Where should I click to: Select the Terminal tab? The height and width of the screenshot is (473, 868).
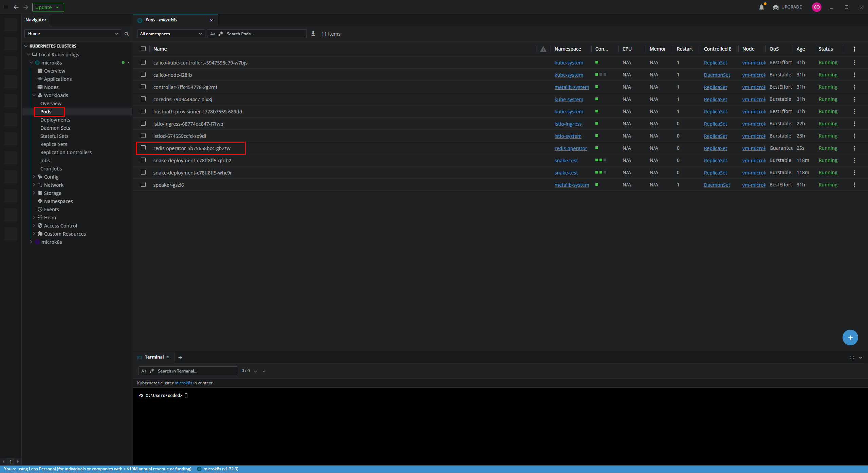(154, 357)
